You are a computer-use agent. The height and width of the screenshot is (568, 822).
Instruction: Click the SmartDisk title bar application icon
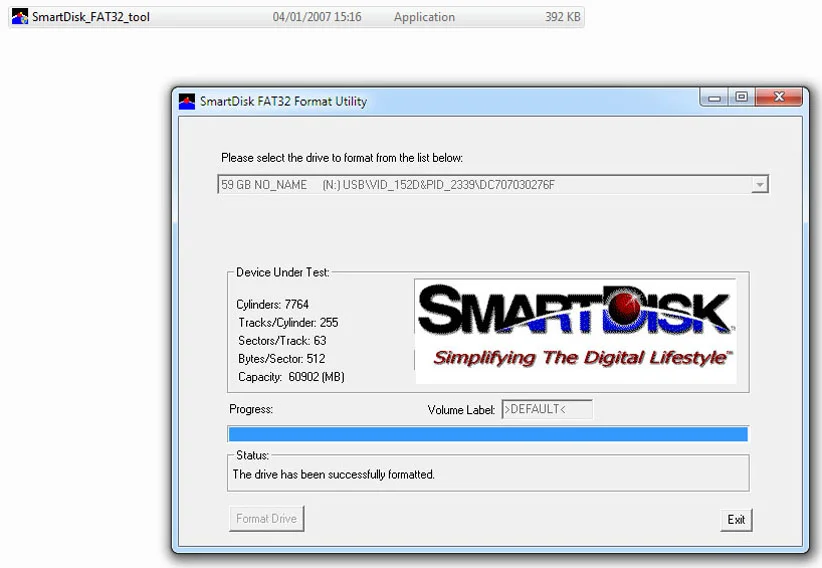[x=187, y=101]
